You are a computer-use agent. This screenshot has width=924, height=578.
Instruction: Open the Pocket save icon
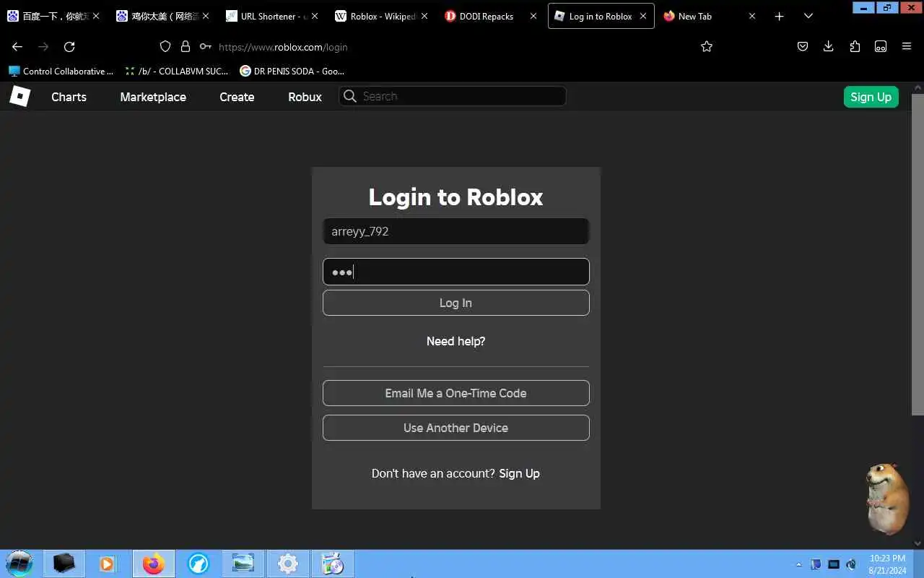point(802,46)
